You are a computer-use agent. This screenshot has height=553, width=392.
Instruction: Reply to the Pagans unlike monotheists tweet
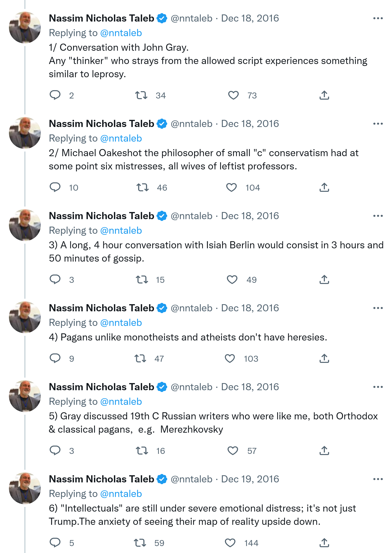click(x=55, y=359)
